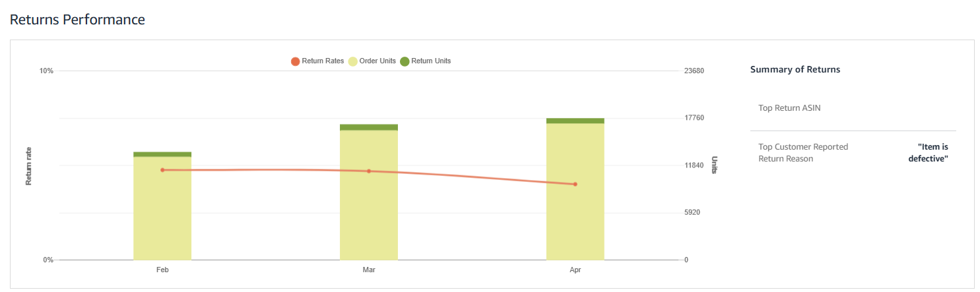Click the green Apr return units segment
Image resolution: width=980 pixels, height=292 pixels.
click(575, 121)
